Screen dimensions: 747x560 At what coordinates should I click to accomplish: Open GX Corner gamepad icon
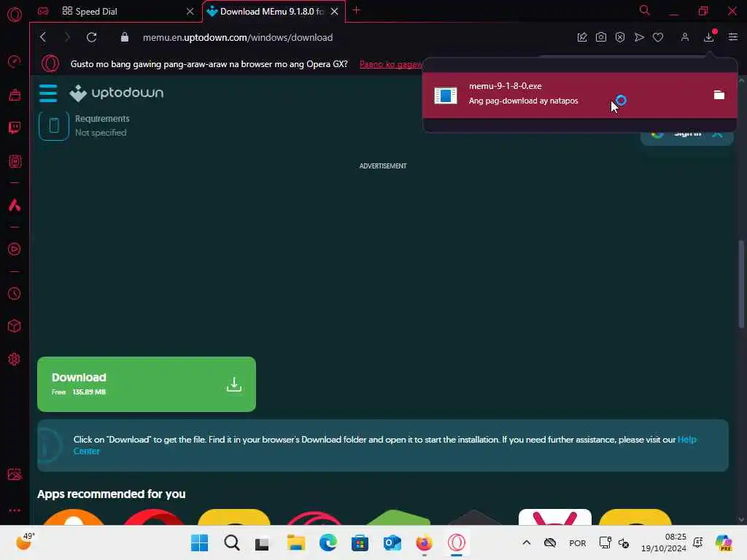pos(43,11)
